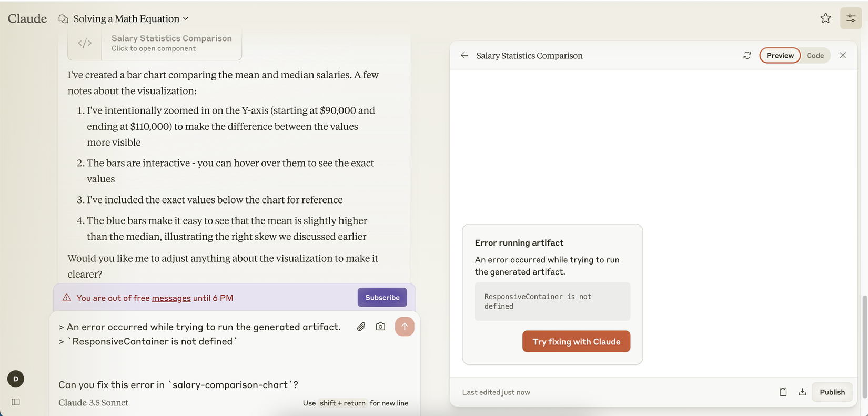Download the artifact file
This screenshot has height=416, width=868.
click(802, 392)
